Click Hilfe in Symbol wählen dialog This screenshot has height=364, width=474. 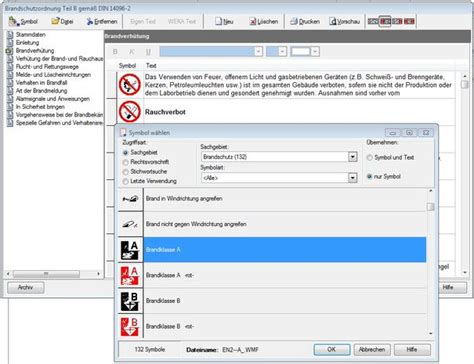pos(412,350)
